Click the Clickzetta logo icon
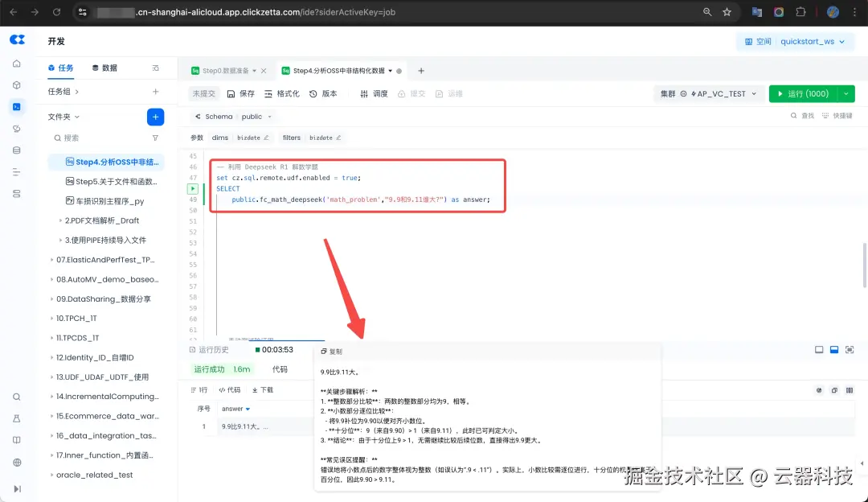This screenshot has width=868, height=502. click(17, 39)
